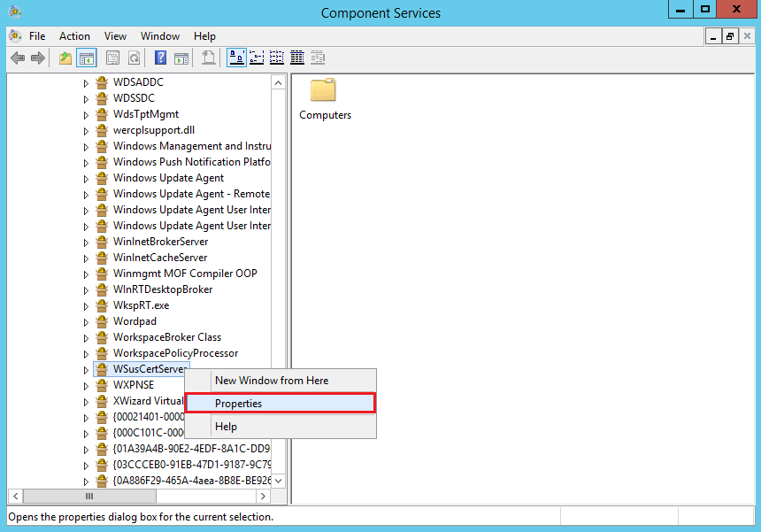Select the Computers folder in right pane
Viewport: 761px width, 532px height.
click(x=325, y=99)
